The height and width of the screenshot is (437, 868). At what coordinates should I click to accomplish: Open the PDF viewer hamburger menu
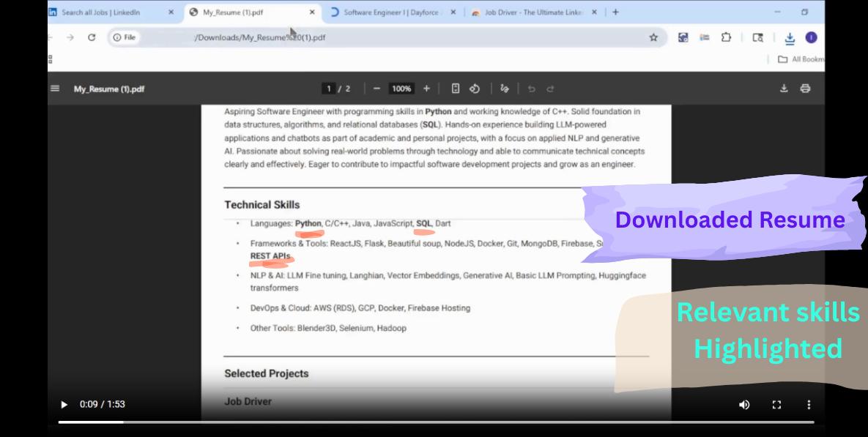(55, 88)
